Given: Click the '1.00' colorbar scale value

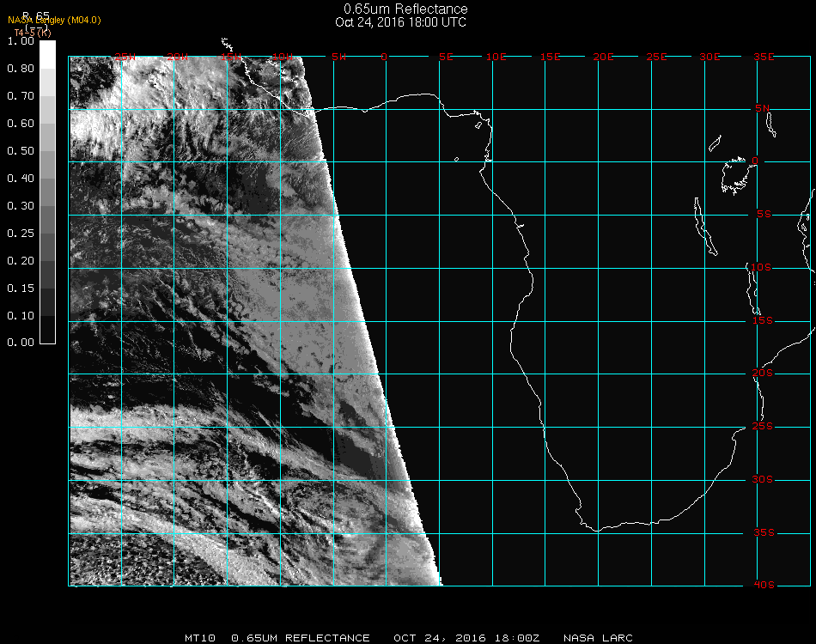Looking at the screenshot, I should [x=21, y=41].
